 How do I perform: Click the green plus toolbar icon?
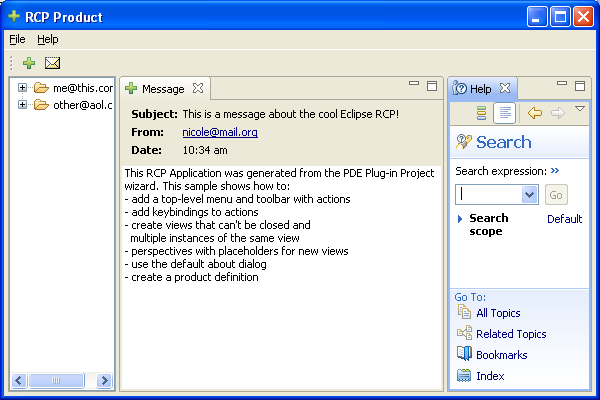(29, 63)
